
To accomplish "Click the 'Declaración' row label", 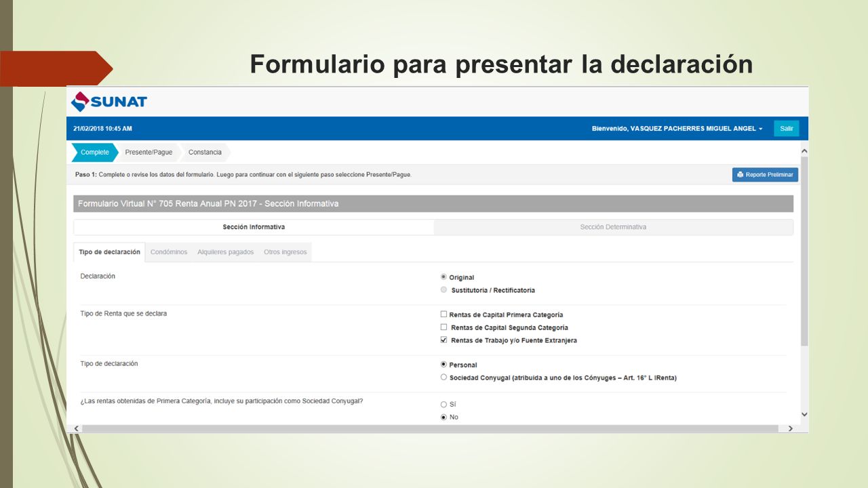I will pos(98,277).
